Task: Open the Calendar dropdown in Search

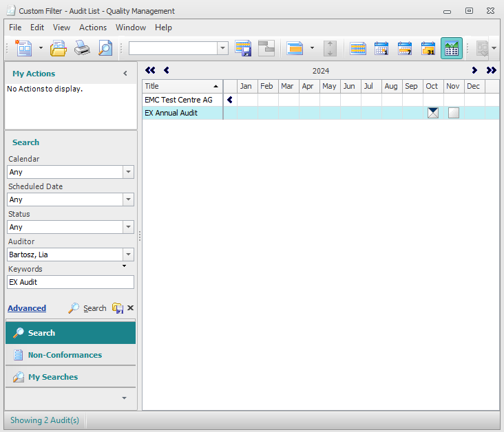Action: click(128, 172)
